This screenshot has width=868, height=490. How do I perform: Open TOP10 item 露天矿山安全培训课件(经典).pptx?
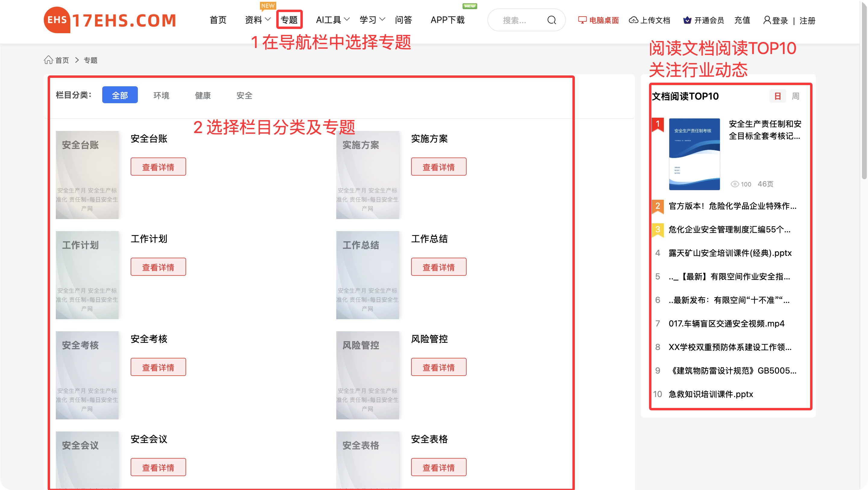click(x=730, y=253)
